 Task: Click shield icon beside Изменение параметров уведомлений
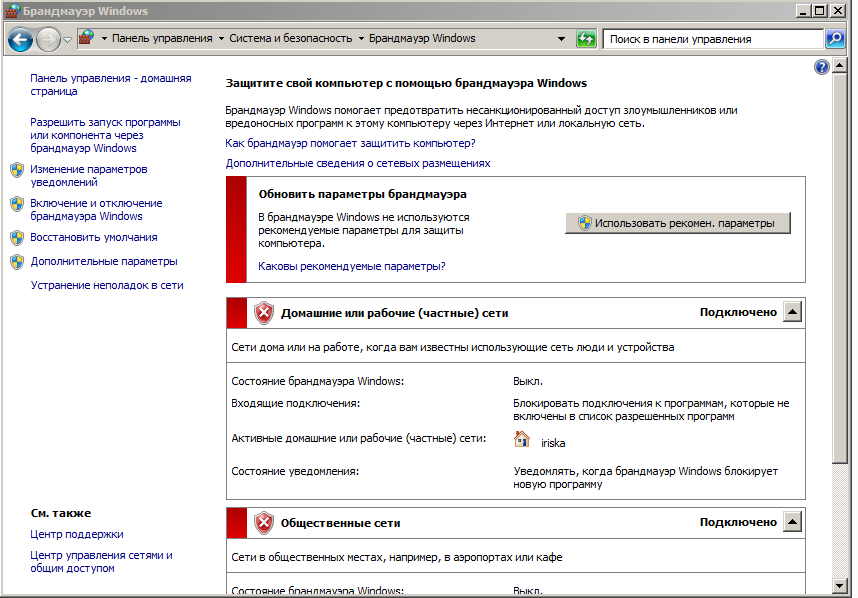17,170
